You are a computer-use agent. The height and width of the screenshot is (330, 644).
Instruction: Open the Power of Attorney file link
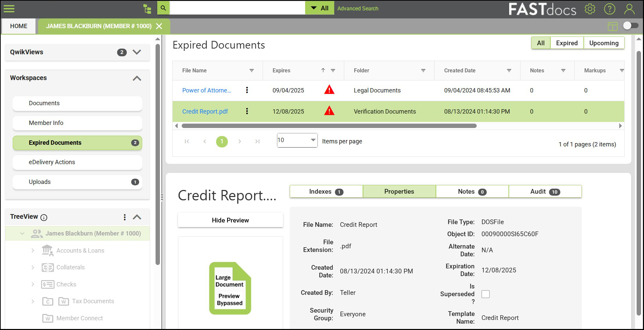pyautogui.click(x=206, y=90)
